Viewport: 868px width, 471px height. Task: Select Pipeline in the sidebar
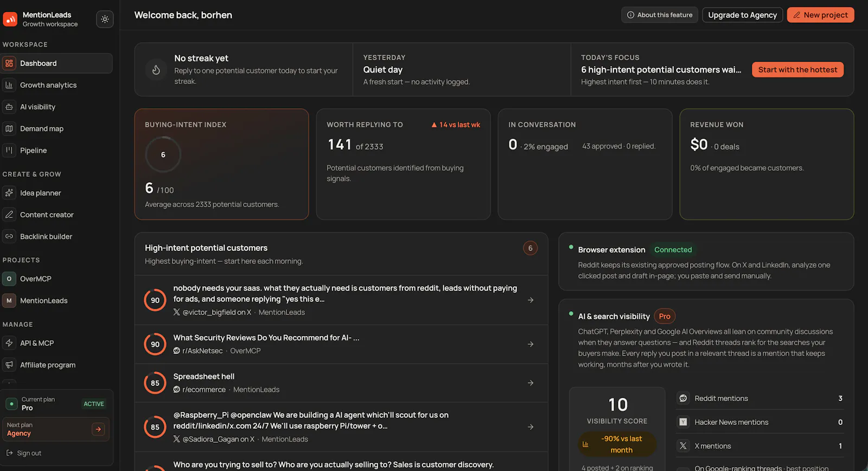point(56,150)
